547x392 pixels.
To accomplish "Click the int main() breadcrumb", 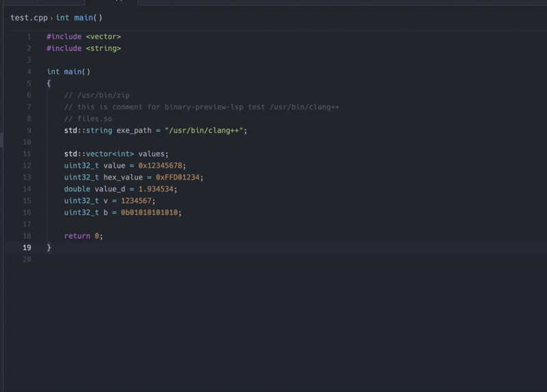I will [79, 18].
